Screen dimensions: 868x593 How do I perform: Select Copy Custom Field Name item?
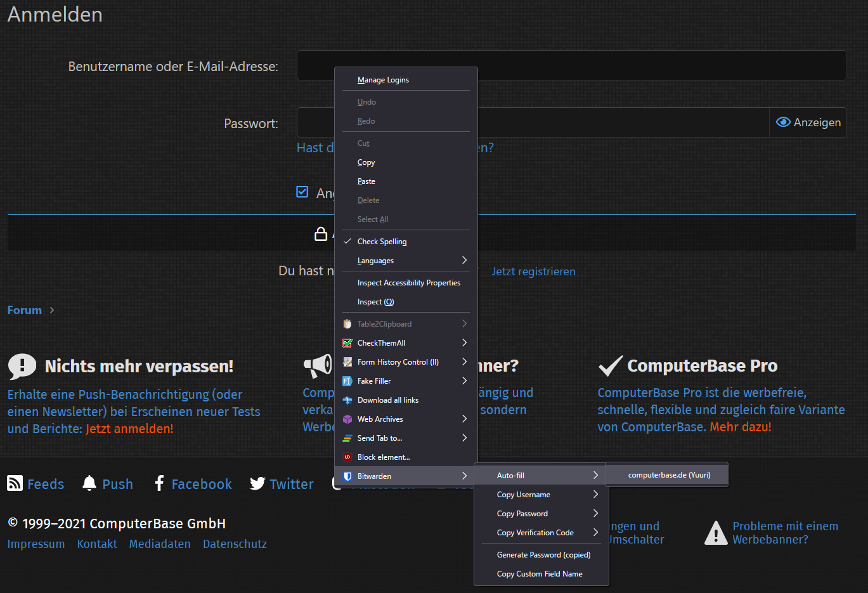point(541,574)
